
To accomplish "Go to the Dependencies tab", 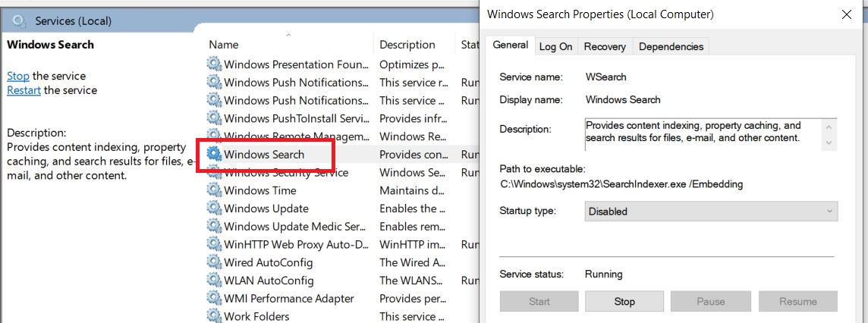I will [x=671, y=47].
